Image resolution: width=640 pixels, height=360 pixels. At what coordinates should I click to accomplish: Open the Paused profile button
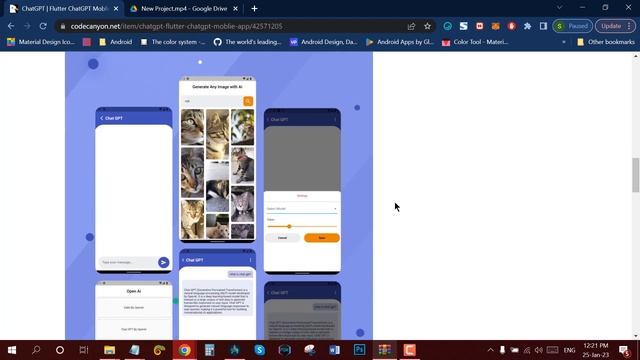point(572,26)
